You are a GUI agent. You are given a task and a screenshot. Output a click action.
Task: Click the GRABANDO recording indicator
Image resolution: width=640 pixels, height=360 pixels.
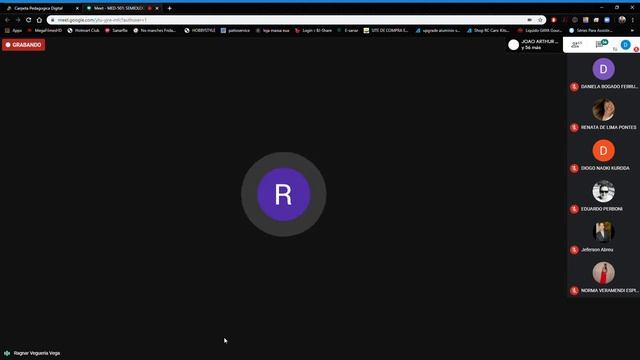pos(24,44)
